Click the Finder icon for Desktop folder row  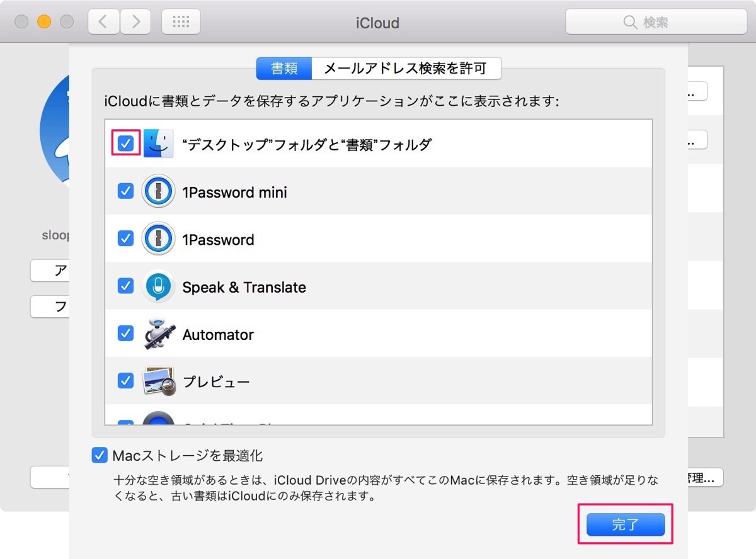click(x=158, y=144)
